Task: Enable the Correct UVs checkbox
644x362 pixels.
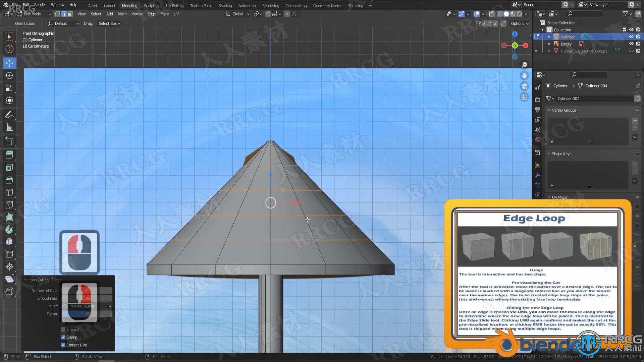Action: tap(63, 345)
